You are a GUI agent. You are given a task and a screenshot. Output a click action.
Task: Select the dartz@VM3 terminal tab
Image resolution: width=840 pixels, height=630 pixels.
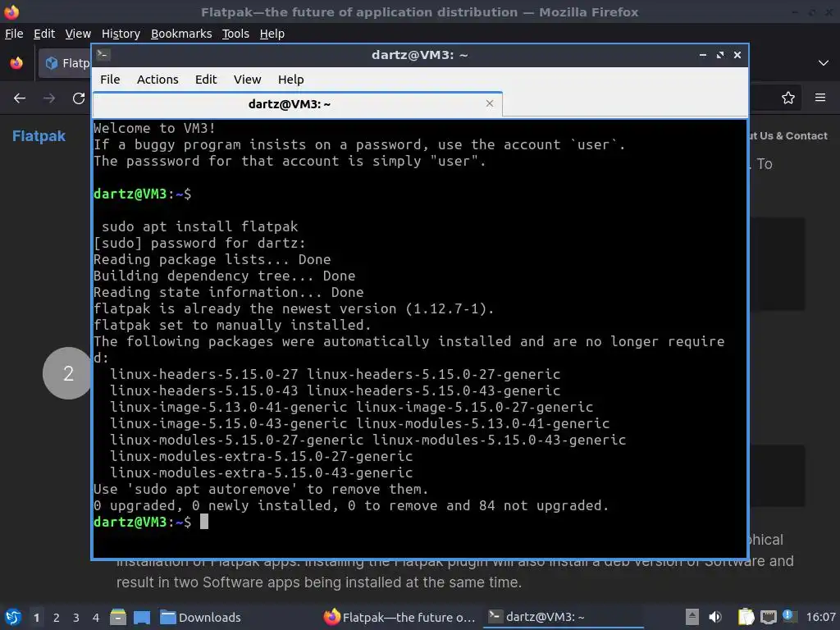[x=297, y=104]
